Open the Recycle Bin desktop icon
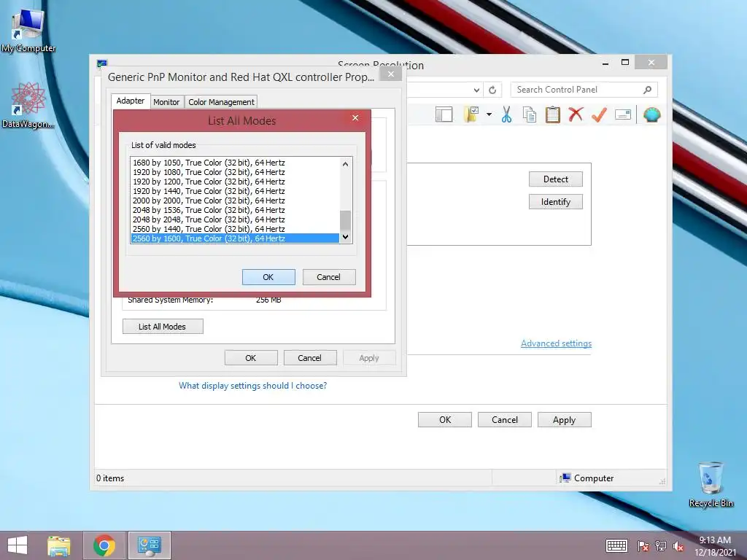Viewport: 747px width, 560px height. (711, 484)
